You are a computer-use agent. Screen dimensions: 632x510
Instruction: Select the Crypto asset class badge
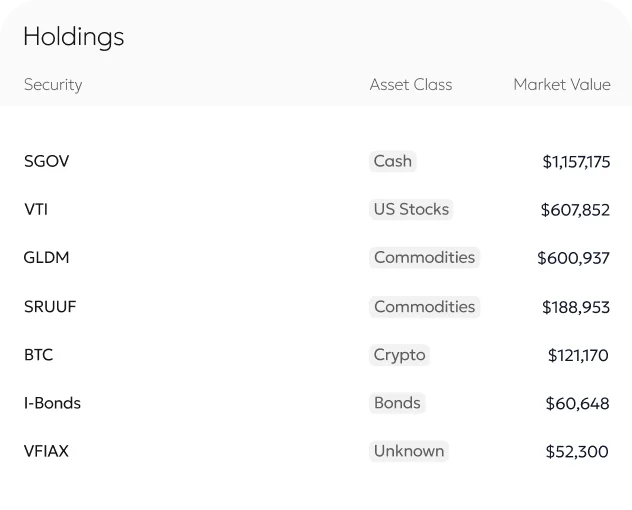point(399,355)
